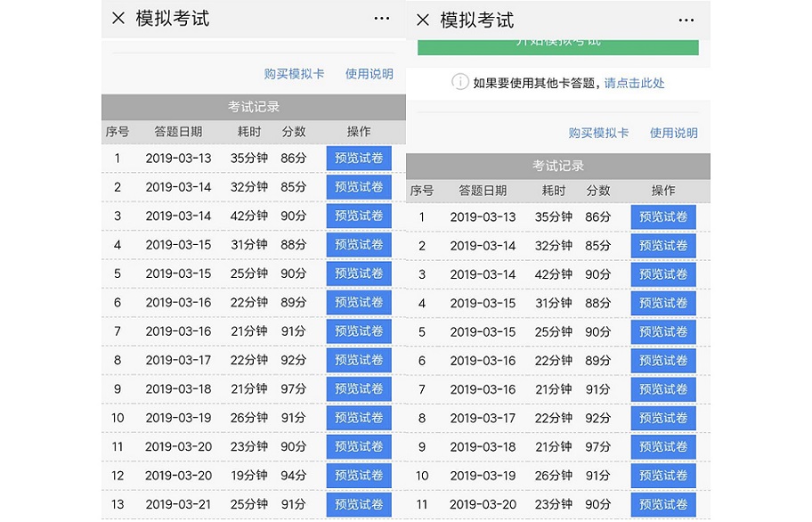Close the left 模拟考试 page with X
812x522 pixels.
click(118, 19)
